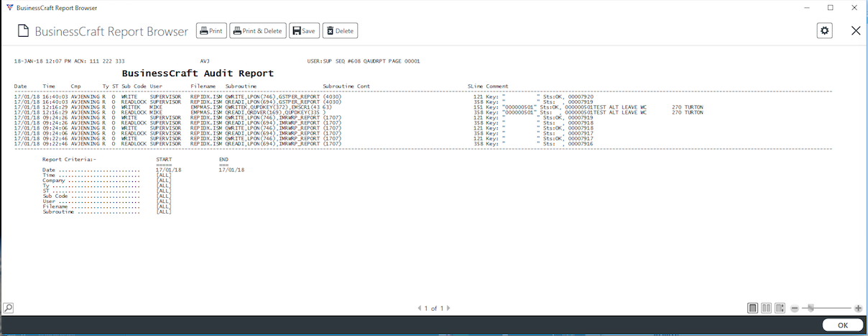Switch to thumbnail page layout view
Screen dimensions: 868x336
click(x=780, y=308)
